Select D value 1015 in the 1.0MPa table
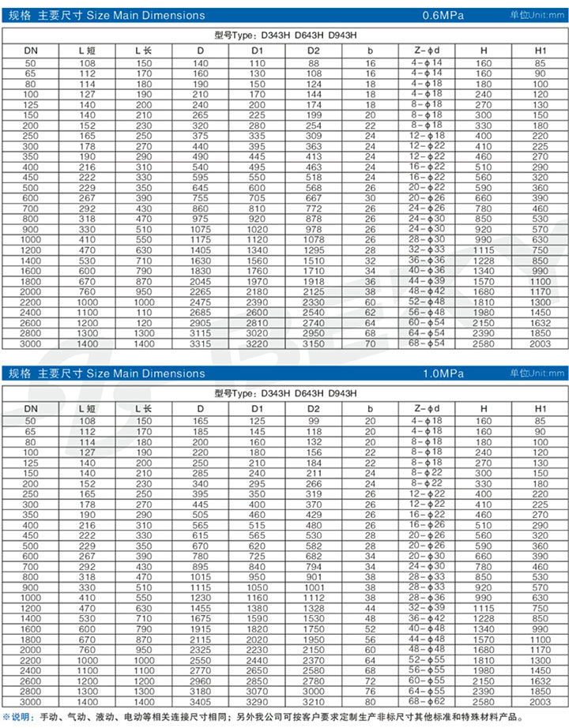This screenshot has width=569, height=728. (x=201, y=577)
